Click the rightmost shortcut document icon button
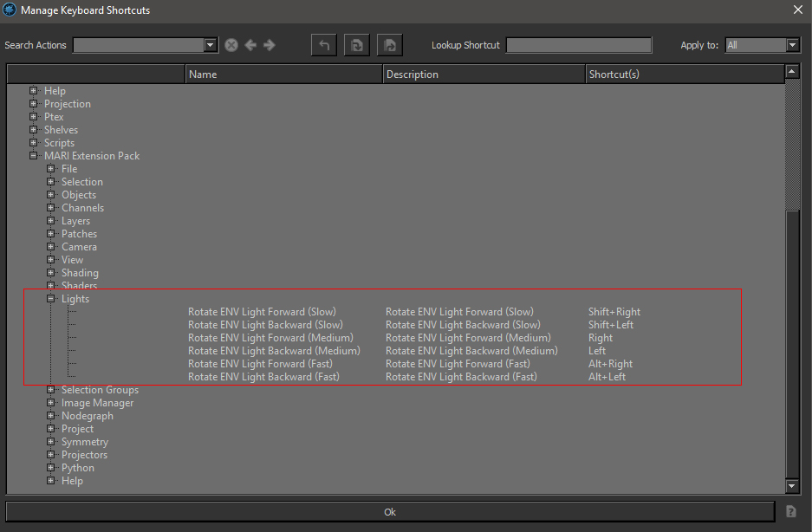 389,45
